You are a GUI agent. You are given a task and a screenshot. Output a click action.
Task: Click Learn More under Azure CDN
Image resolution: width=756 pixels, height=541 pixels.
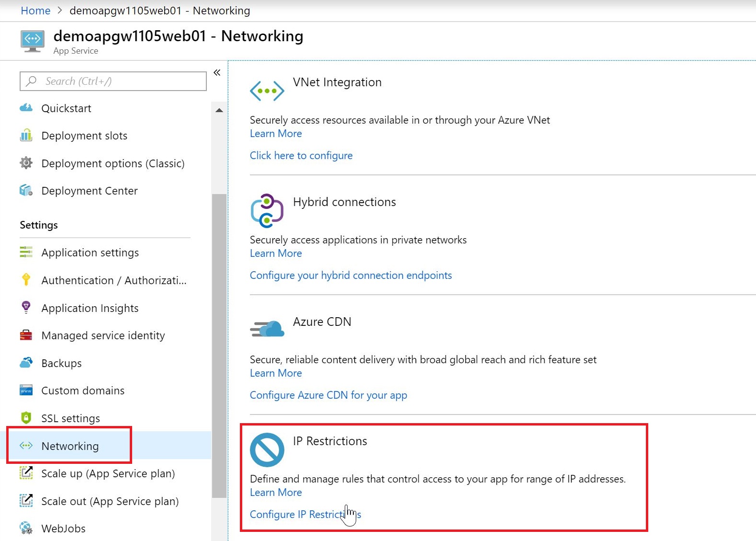[x=276, y=373]
